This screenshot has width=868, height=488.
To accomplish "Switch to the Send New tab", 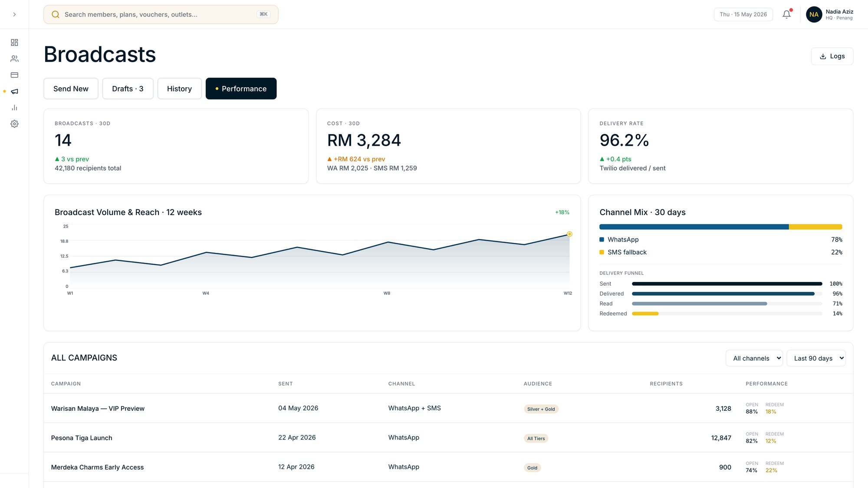I will pos(71,88).
